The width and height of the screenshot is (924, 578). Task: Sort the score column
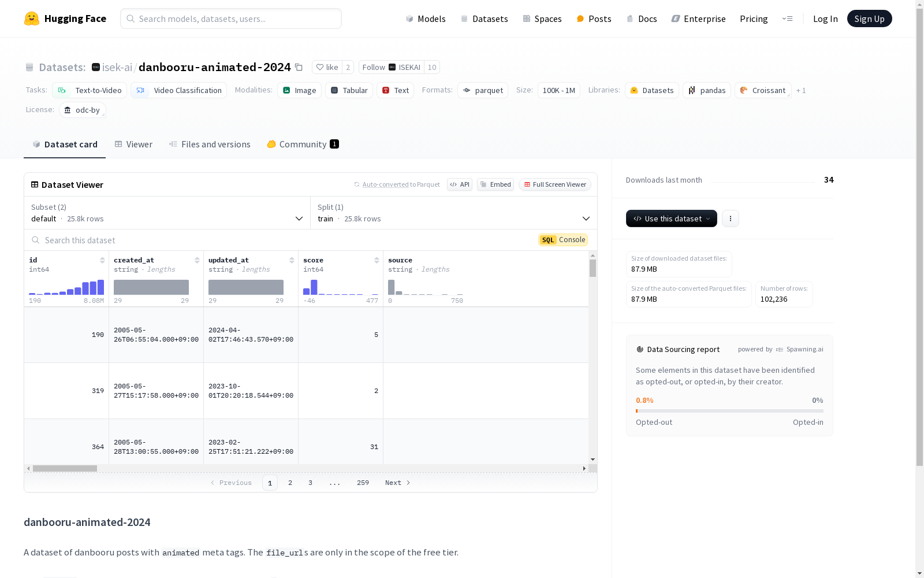tap(377, 260)
